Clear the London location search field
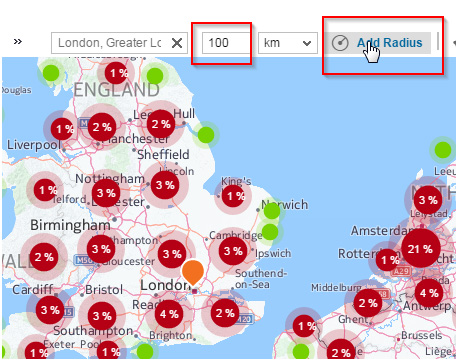The height and width of the screenshot is (363, 458). tap(177, 43)
